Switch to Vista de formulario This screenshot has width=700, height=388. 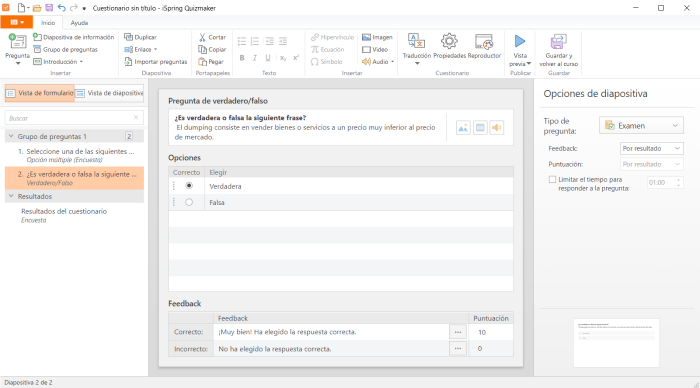[x=40, y=93]
